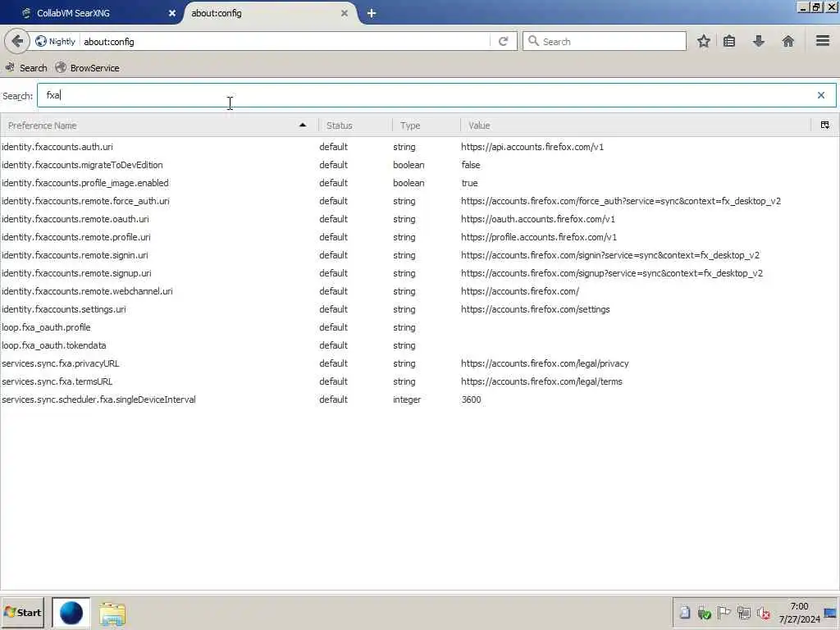Select identity.fxaccounts.auth.uri preference
Viewport: 840px width, 630px height.
tap(419, 147)
